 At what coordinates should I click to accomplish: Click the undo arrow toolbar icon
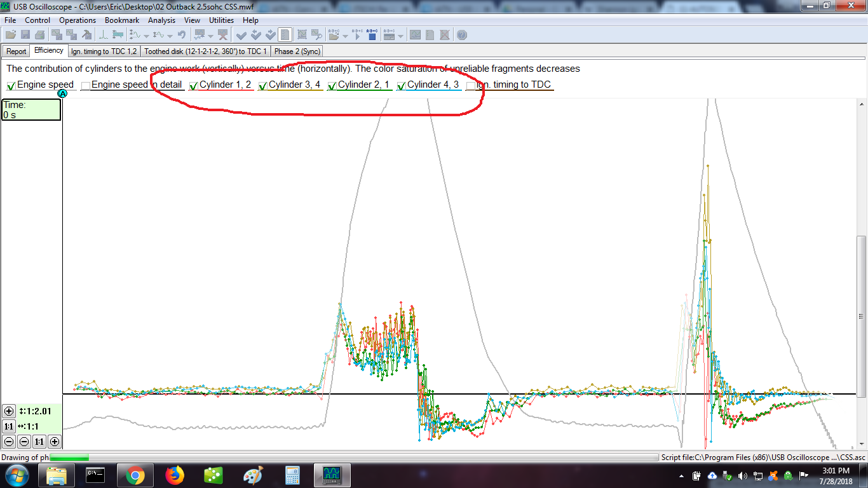click(182, 35)
